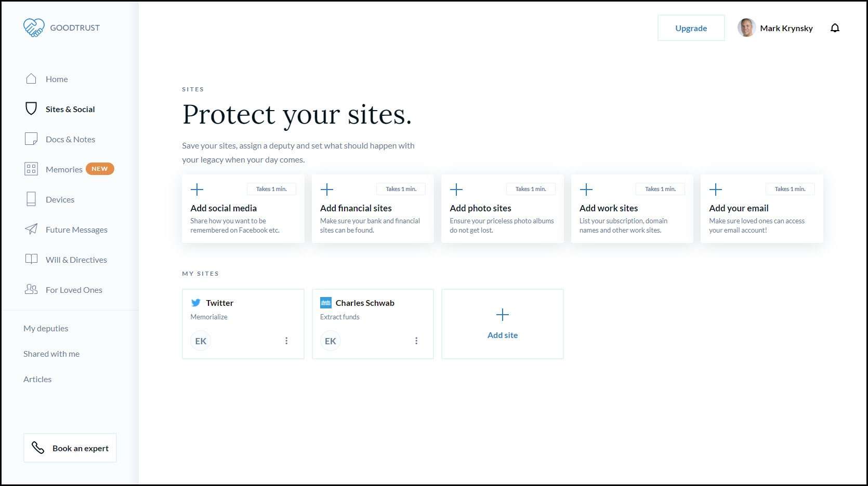Click the Book an expert label
The width and height of the screenshot is (868, 486).
(x=81, y=448)
